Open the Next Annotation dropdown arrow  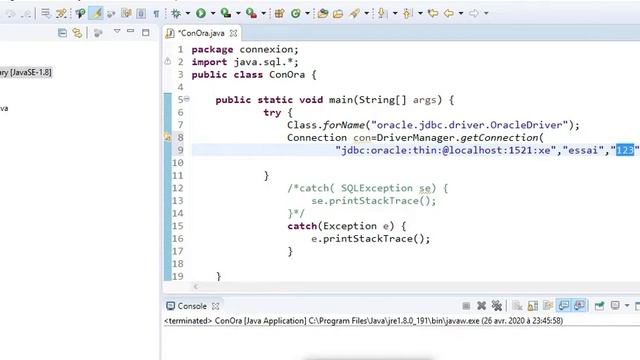[395, 13]
